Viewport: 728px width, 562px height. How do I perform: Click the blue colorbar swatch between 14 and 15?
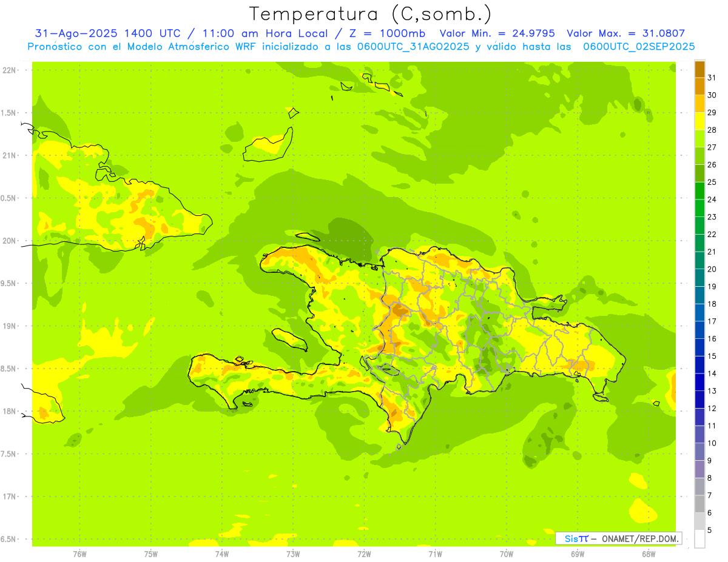click(699, 365)
